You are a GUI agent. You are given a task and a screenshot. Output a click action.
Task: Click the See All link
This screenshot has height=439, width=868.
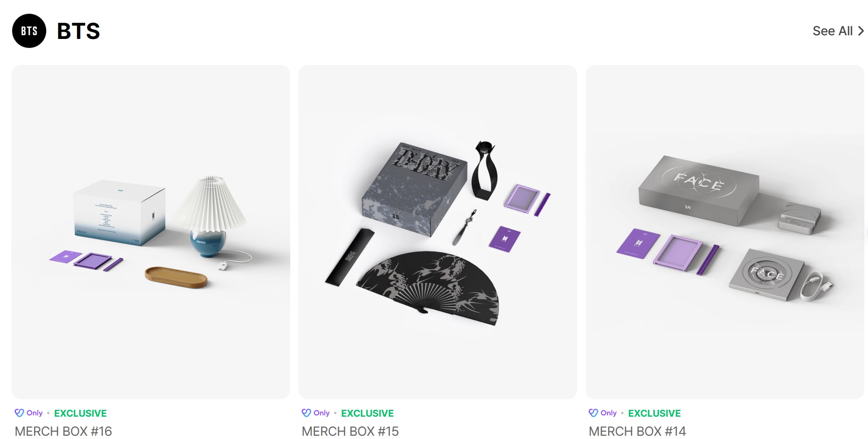[x=832, y=31]
